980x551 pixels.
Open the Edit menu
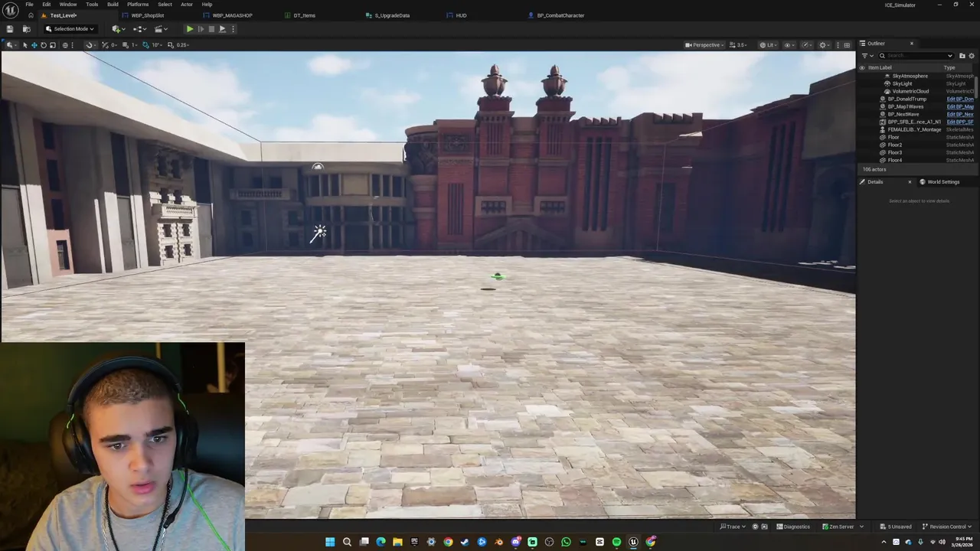[x=47, y=5]
